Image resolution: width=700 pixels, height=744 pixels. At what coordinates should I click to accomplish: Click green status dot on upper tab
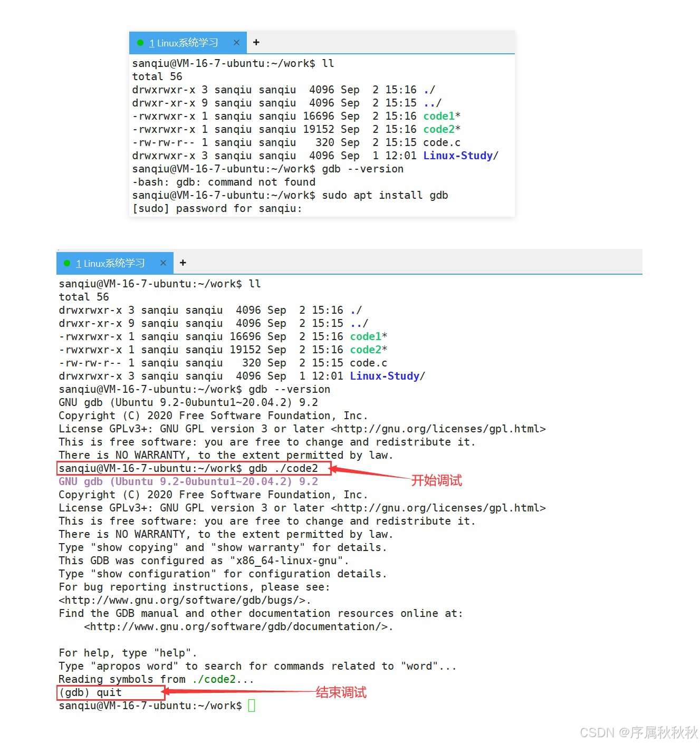tap(140, 43)
